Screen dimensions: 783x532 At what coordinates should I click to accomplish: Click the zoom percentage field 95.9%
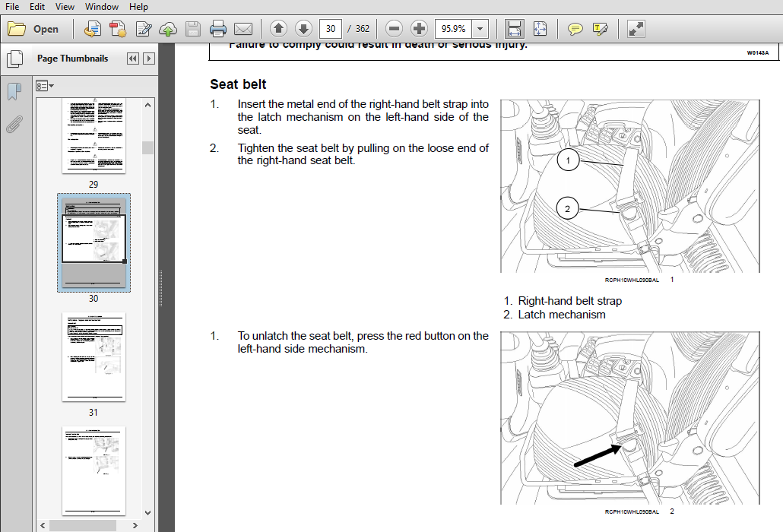pos(453,29)
